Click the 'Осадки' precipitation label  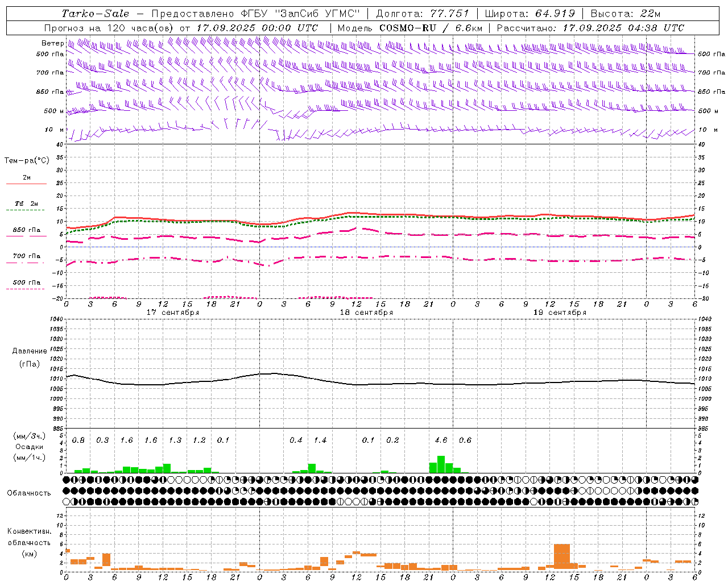[29, 447]
